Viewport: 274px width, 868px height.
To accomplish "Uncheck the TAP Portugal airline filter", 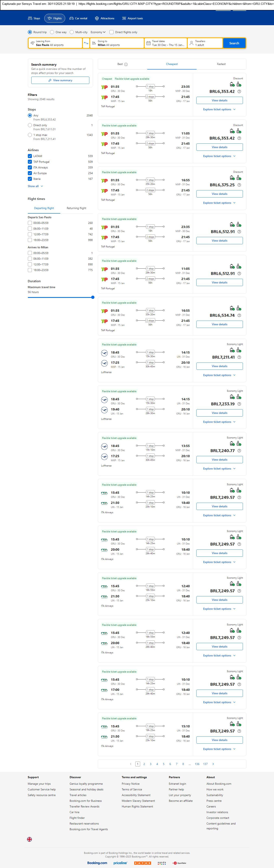I will tap(30, 162).
